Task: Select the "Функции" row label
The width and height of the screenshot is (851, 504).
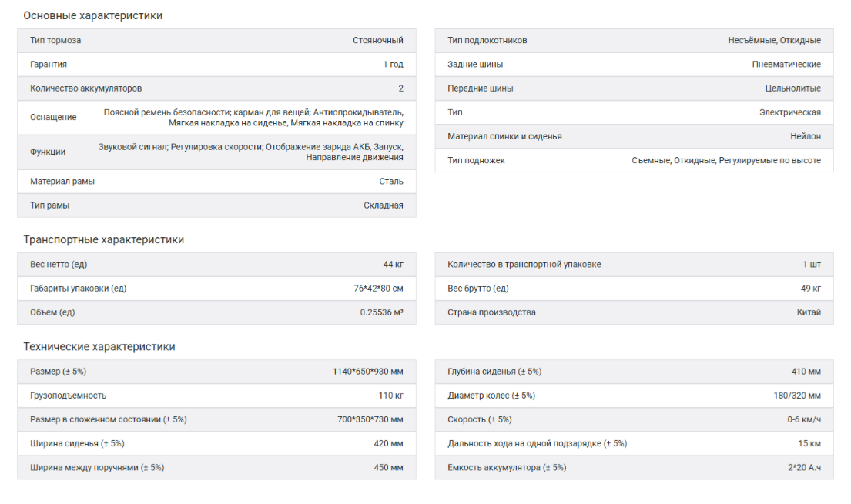Action: click(48, 152)
